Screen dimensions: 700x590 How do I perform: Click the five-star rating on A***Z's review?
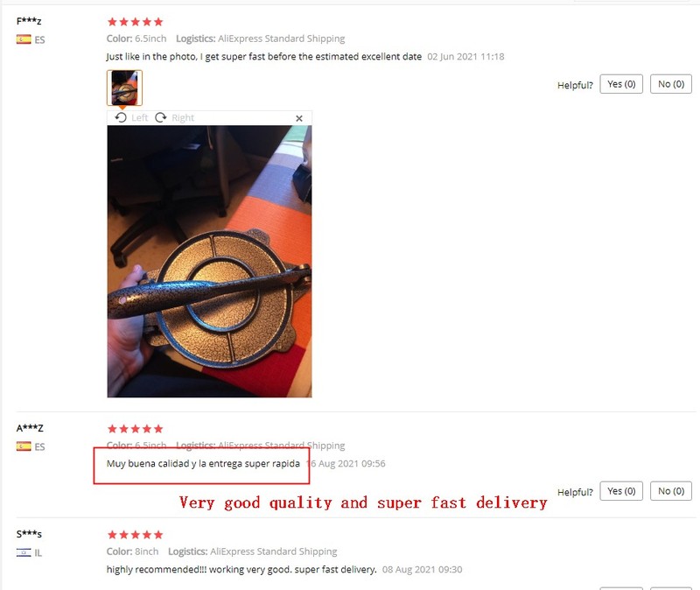(136, 429)
